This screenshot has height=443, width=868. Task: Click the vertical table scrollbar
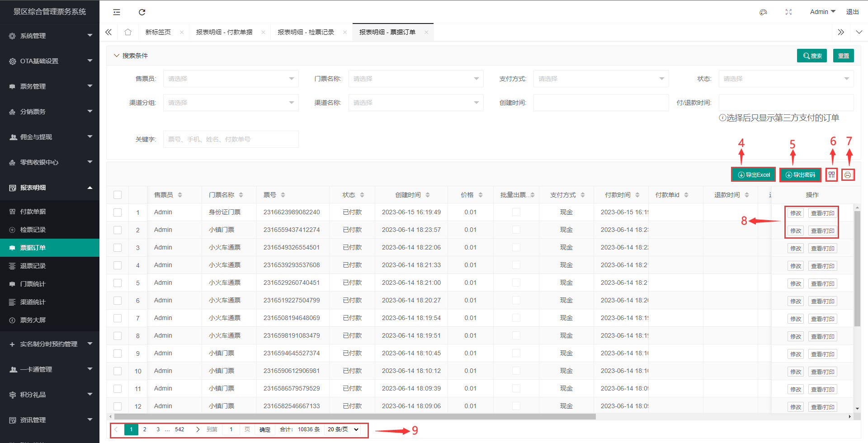point(857,269)
